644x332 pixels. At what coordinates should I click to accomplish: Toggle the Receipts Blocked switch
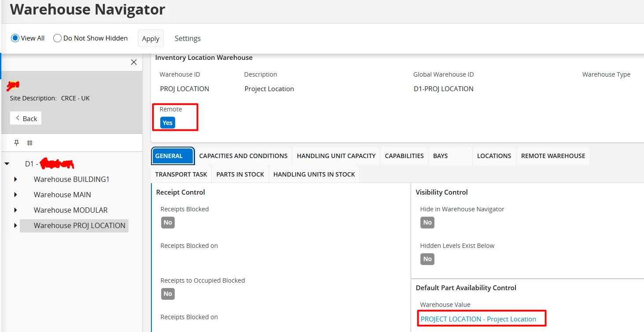pyautogui.click(x=168, y=223)
